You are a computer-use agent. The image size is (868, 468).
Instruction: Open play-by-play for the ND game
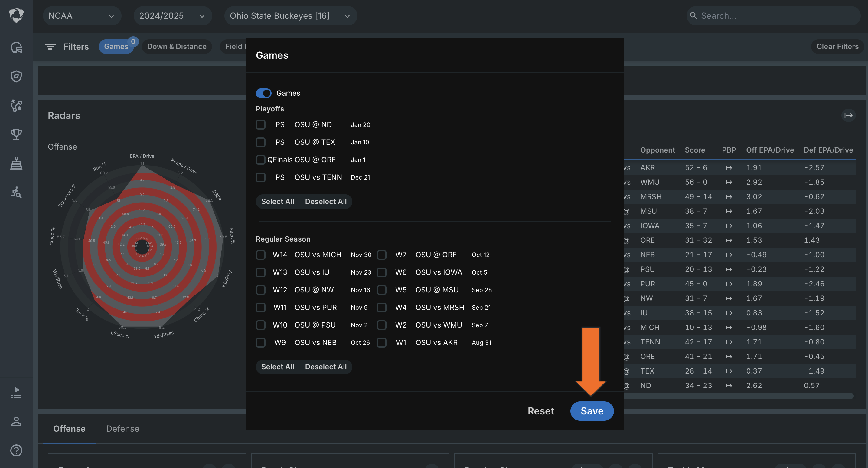tap(729, 385)
